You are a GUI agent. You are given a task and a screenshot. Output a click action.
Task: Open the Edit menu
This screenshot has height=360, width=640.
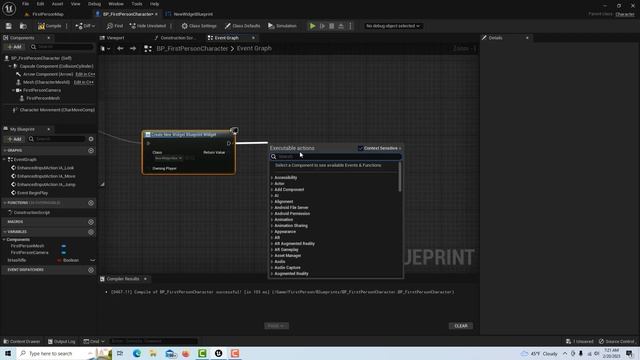tap(40, 4)
